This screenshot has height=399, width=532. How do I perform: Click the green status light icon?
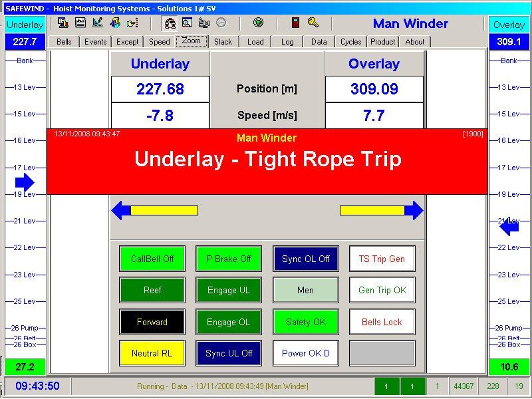click(x=259, y=23)
